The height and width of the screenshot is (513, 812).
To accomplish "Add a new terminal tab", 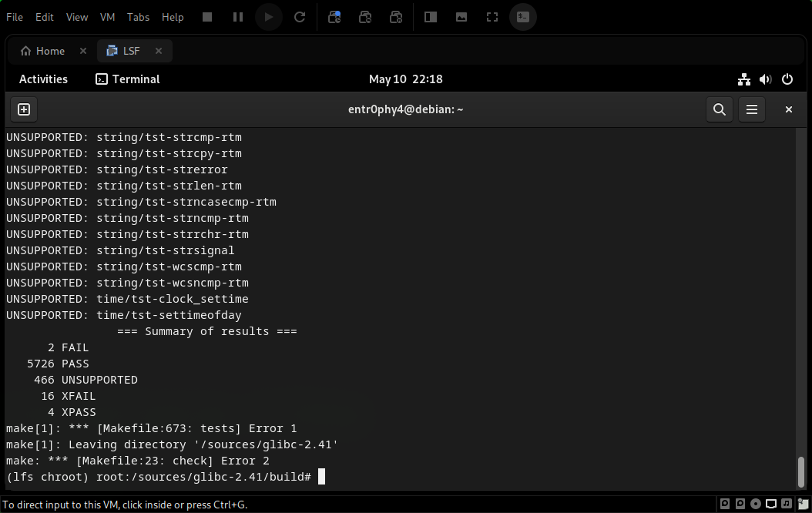I will (24, 109).
